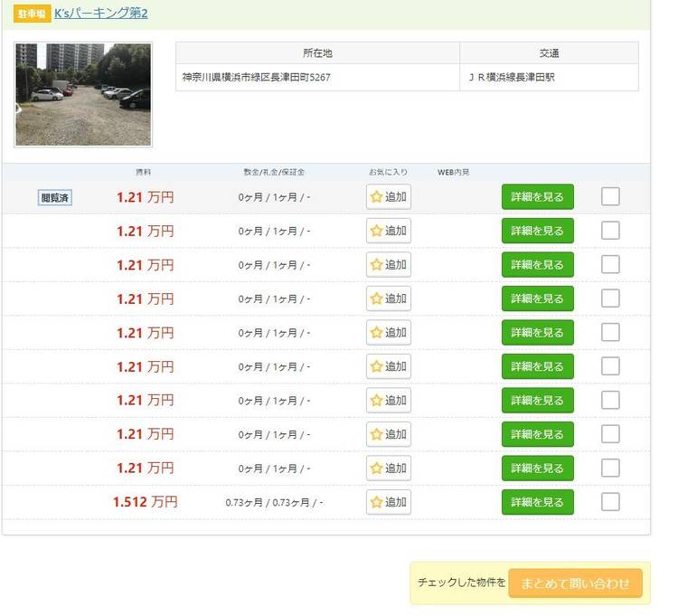
Task: Click the まとめて問い合わせ bulk inquiry button
Action: [x=575, y=583]
